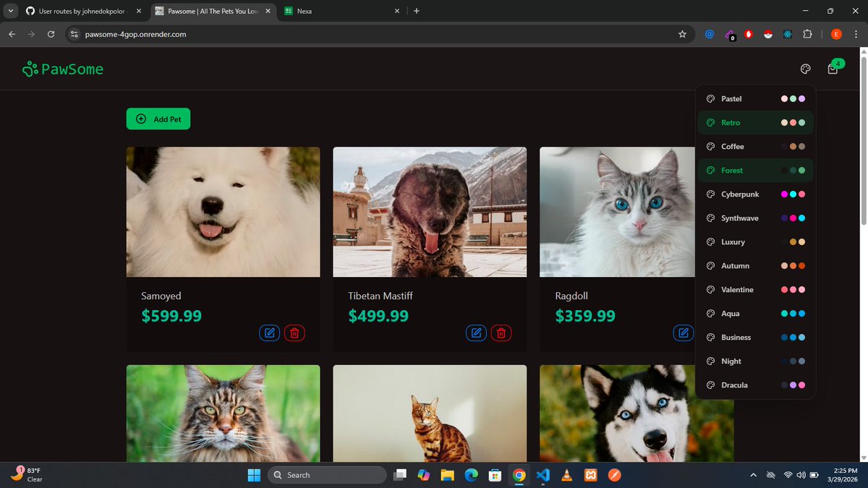The height and width of the screenshot is (488, 868).
Task: Select the Retro theme
Action: click(x=755, y=122)
